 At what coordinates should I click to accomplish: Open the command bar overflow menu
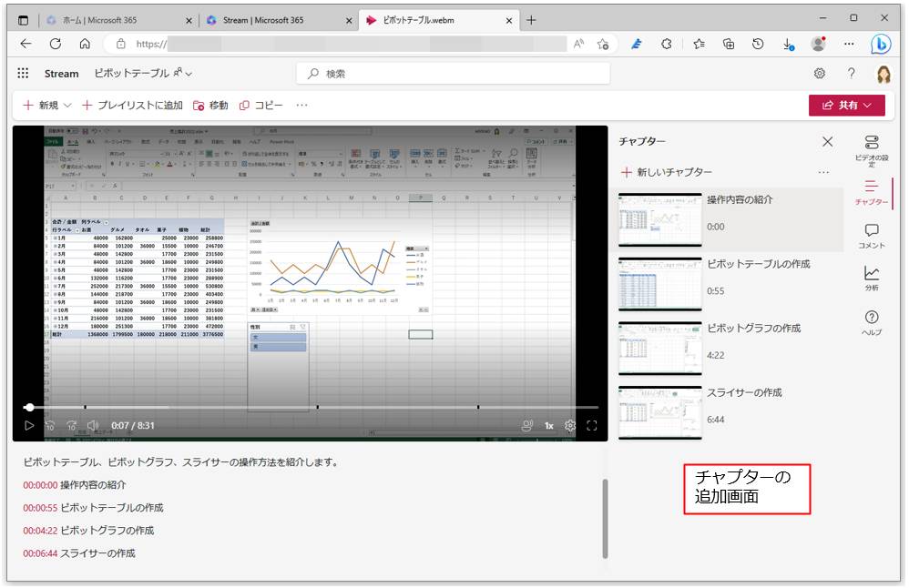pyautogui.click(x=301, y=105)
